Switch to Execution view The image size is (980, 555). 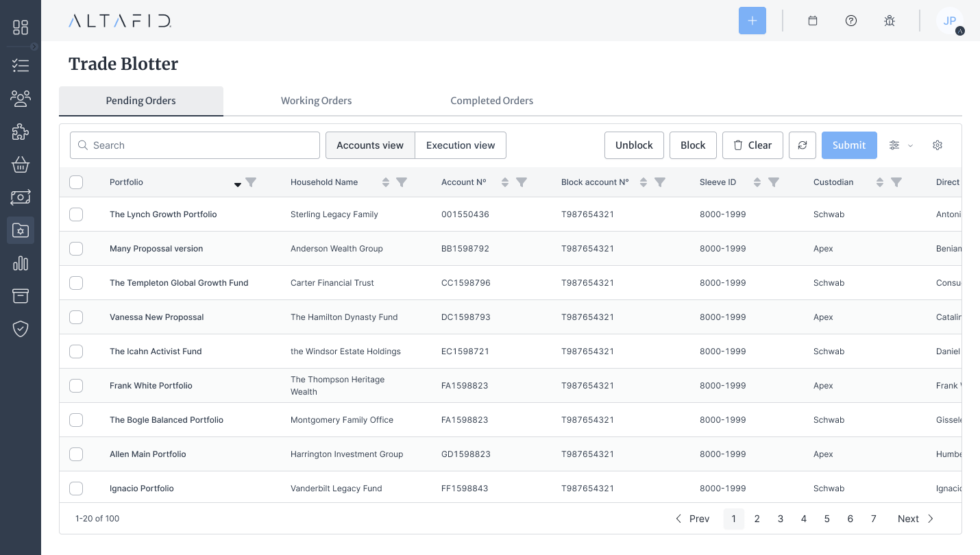tap(461, 145)
